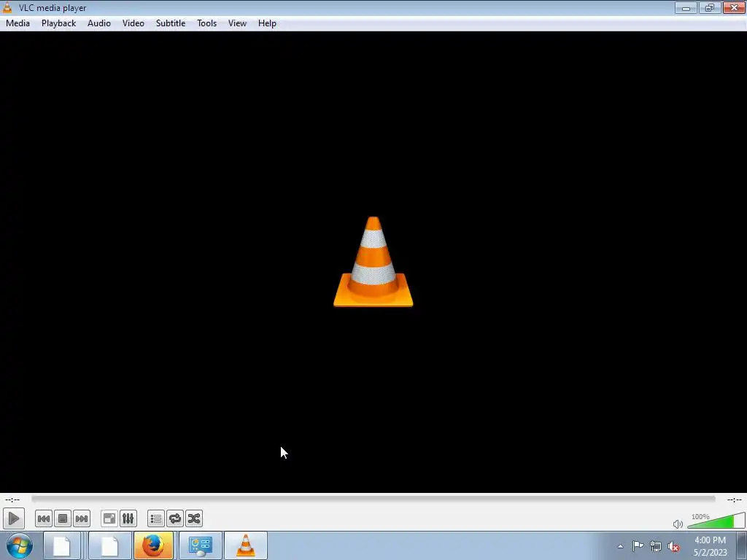Open the playlist view
Viewport: 747px width, 560px height.
pyautogui.click(x=156, y=518)
